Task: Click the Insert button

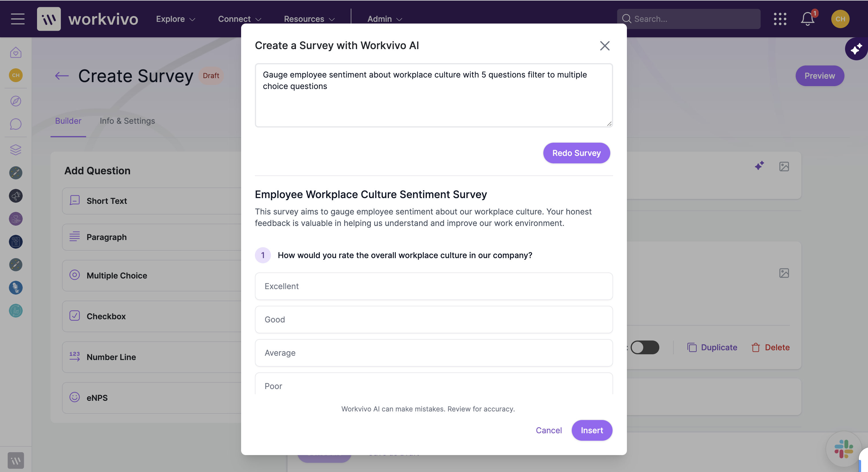Action: pyautogui.click(x=592, y=431)
